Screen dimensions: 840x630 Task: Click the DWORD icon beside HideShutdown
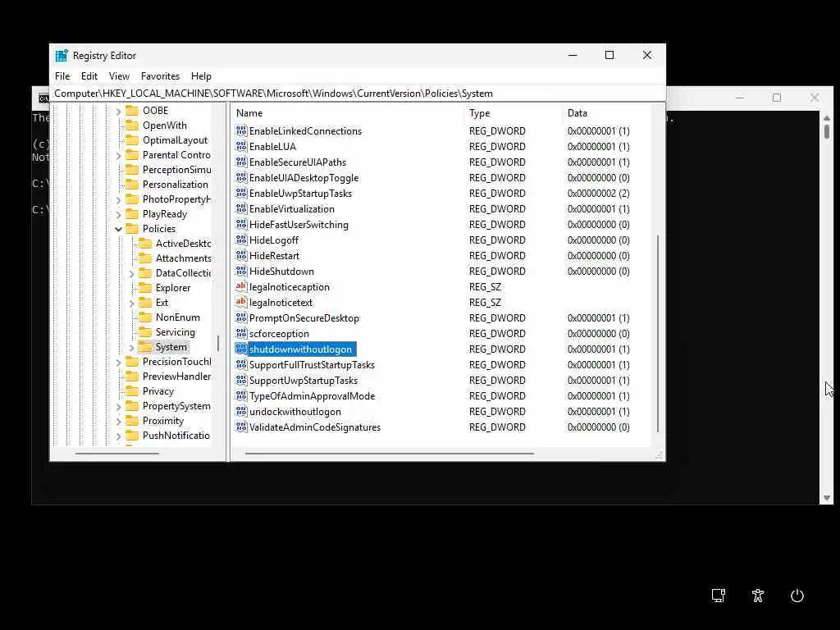coord(241,271)
